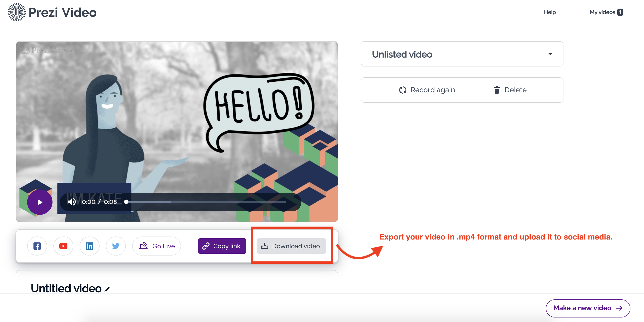Click the Download video button
The image size is (644, 322).
coord(291,246)
